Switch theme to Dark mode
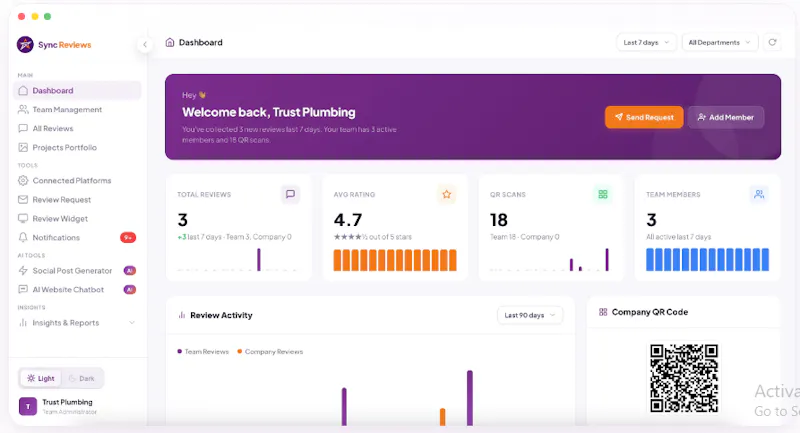This screenshot has height=433, width=800. coord(82,378)
